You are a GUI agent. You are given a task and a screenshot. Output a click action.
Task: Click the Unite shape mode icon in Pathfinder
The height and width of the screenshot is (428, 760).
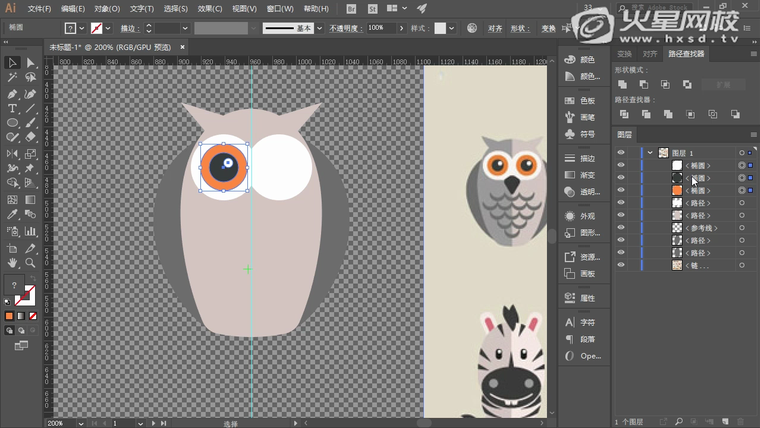tap(622, 85)
